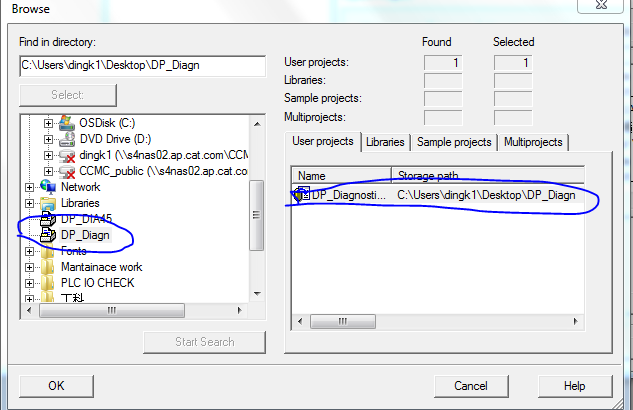Confirm with the OK button
633x410 pixels.
(x=56, y=386)
